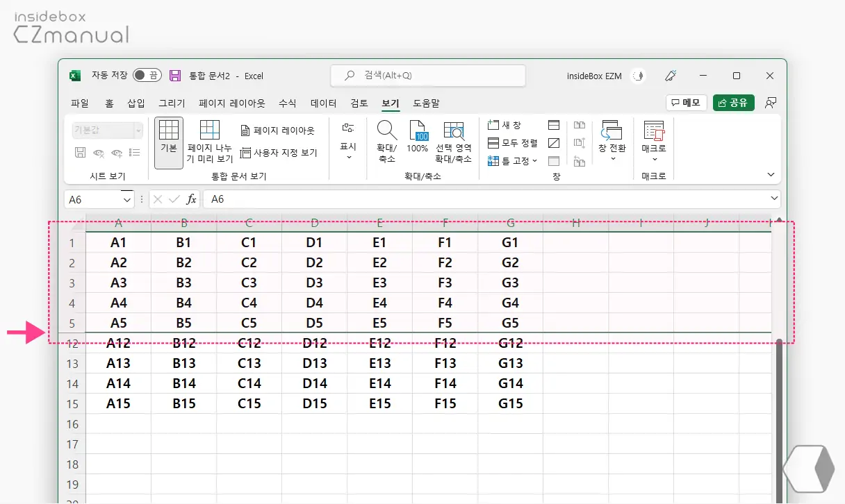Switch to the 삽입 insert tab

point(136,103)
